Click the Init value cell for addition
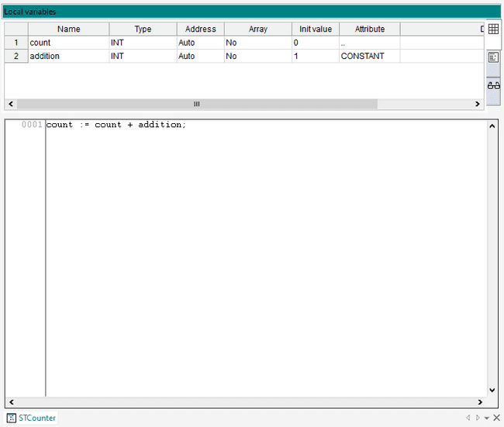Screen dimensions: 504x427 click(315, 57)
